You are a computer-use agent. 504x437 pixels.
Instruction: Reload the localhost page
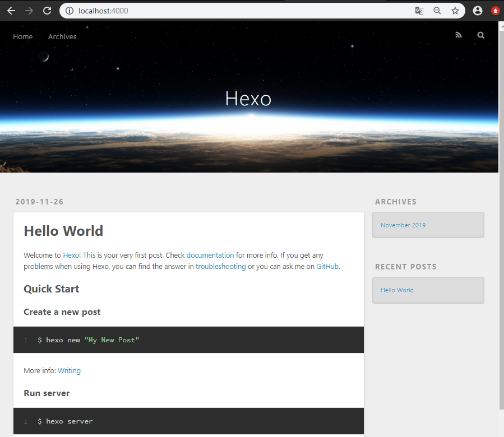point(47,11)
